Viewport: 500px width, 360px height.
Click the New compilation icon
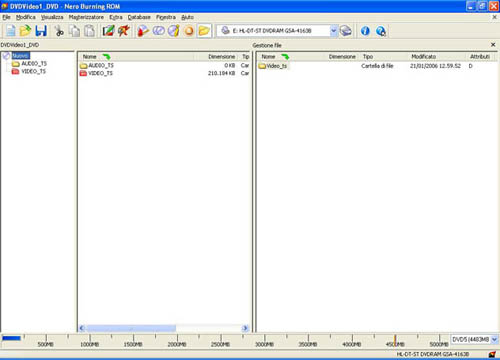(x=10, y=31)
